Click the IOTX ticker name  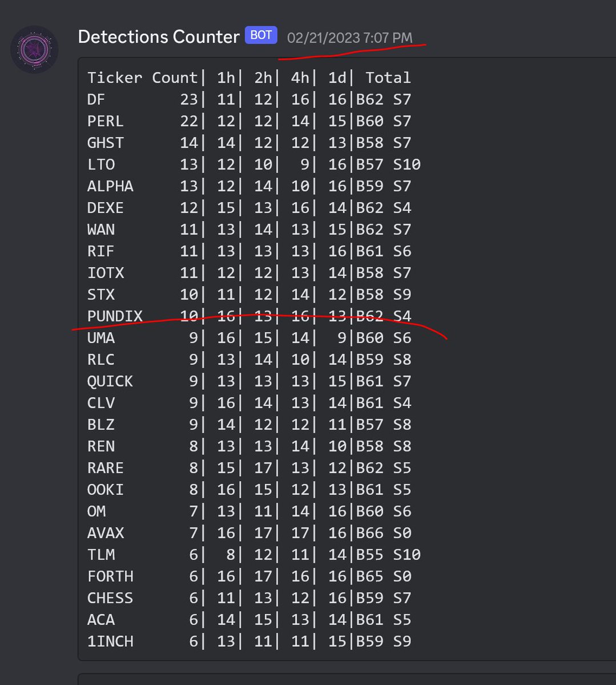click(106, 273)
